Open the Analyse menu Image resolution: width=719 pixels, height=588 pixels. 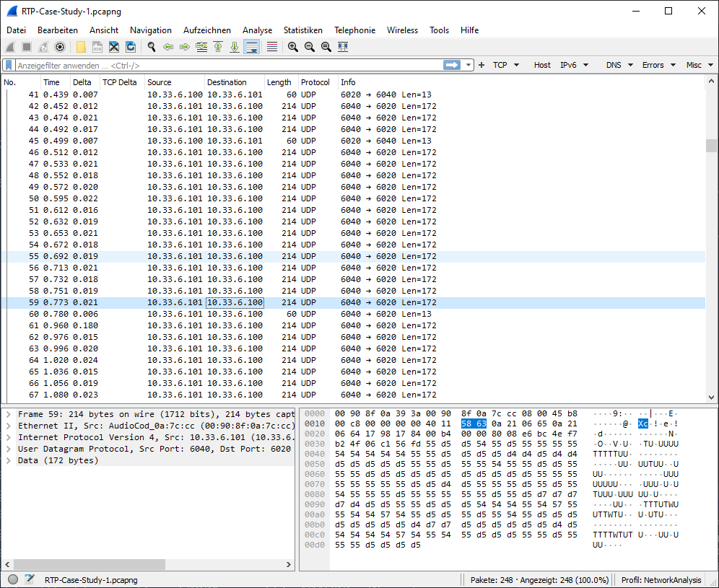pyautogui.click(x=257, y=30)
